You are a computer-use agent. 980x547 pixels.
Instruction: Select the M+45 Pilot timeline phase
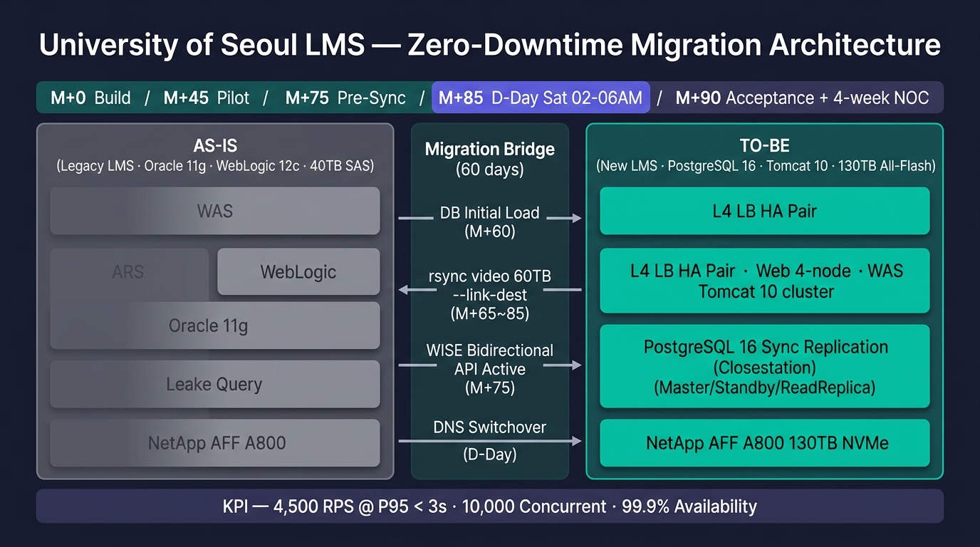[x=207, y=98]
